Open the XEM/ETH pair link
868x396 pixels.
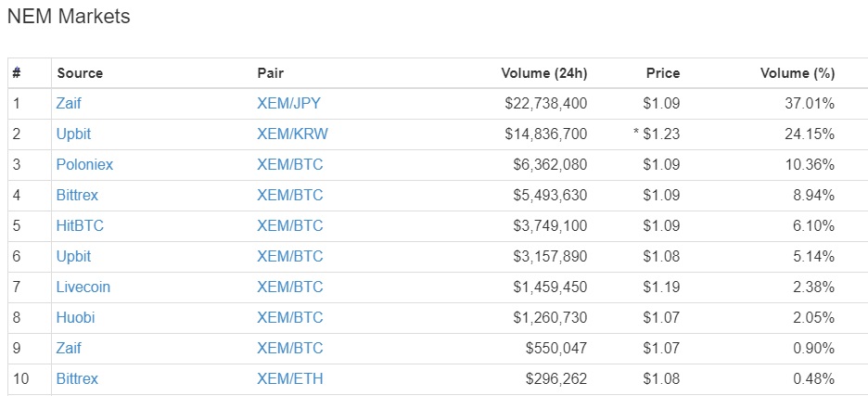click(290, 378)
